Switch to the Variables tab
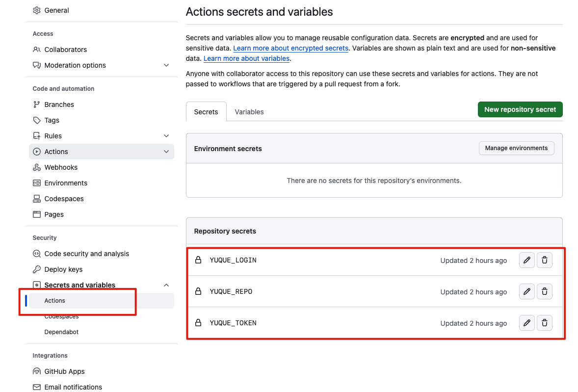The height and width of the screenshot is (392, 578). [x=249, y=111]
